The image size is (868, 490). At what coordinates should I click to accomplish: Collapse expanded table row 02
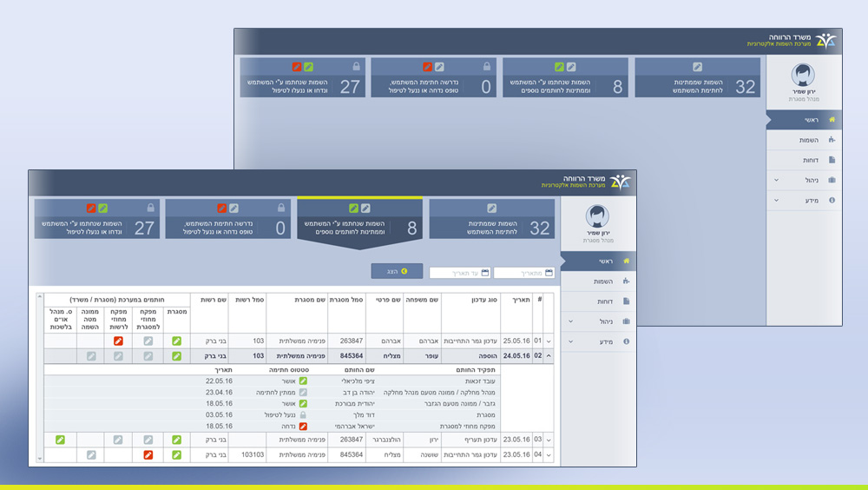click(x=548, y=355)
